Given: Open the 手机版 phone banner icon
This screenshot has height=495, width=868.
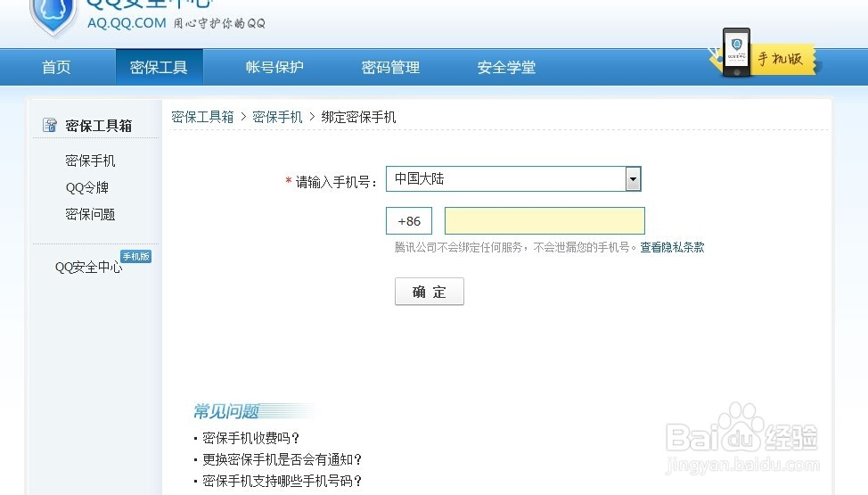Looking at the screenshot, I should 736,52.
